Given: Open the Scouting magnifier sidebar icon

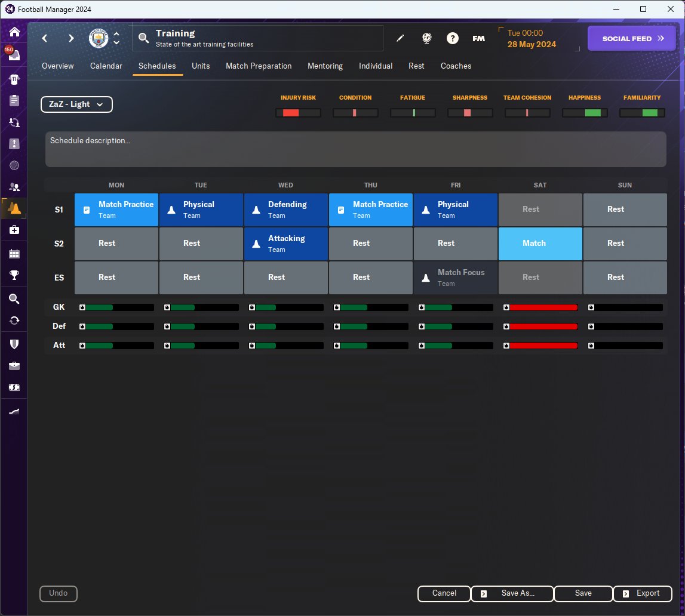Looking at the screenshot, I should point(14,299).
